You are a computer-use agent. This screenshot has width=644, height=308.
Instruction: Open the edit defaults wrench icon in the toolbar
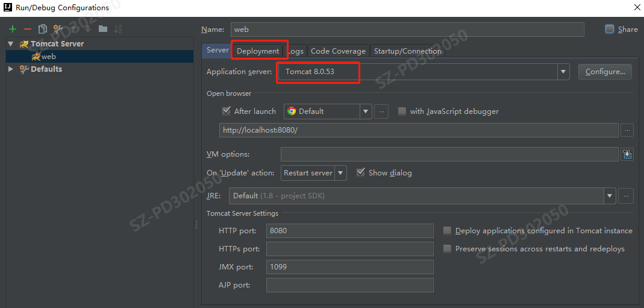pyautogui.click(x=58, y=29)
